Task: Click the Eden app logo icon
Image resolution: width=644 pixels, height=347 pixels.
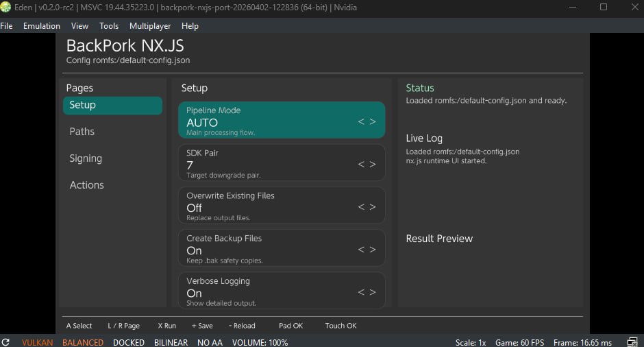Action: point(5,7)
